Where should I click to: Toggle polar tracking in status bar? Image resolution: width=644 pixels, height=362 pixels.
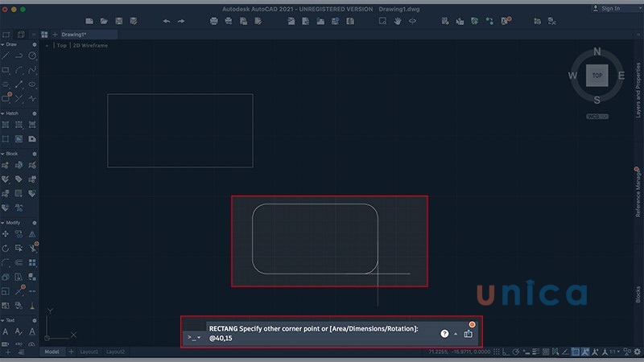pos(516,352)
